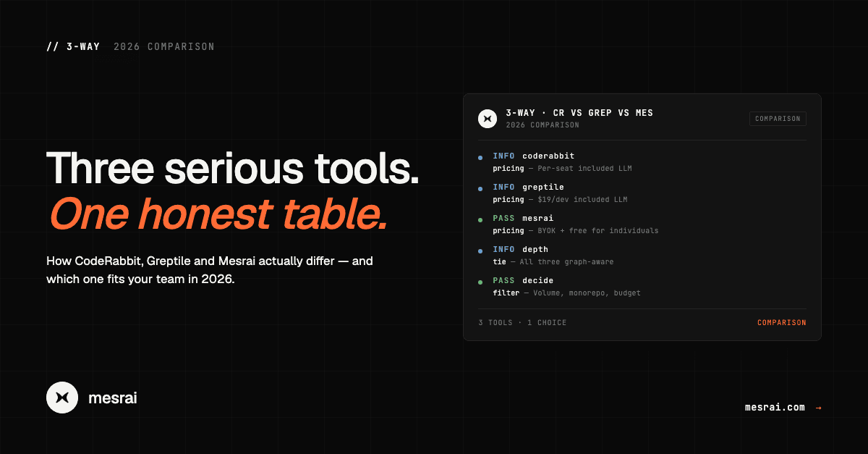This screenshot has height=454, width=868.
Task: Open the mesrai.com link
Action: [x=775, y=407]
